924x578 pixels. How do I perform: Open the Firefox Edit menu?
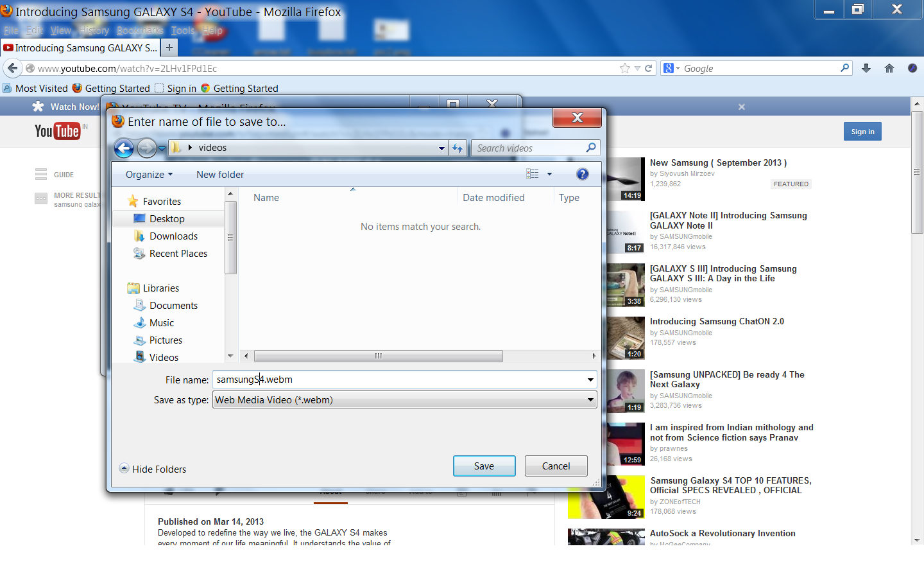coord(35,30)
